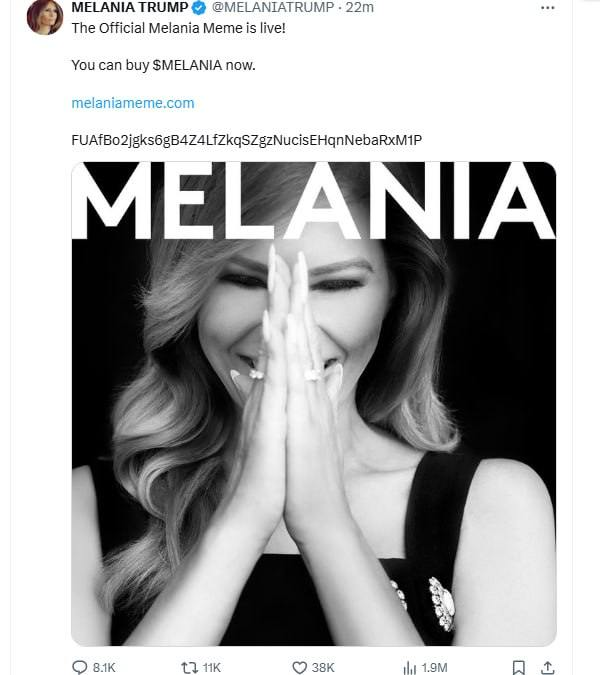Click the 11K reposts count

coord(211,668)
